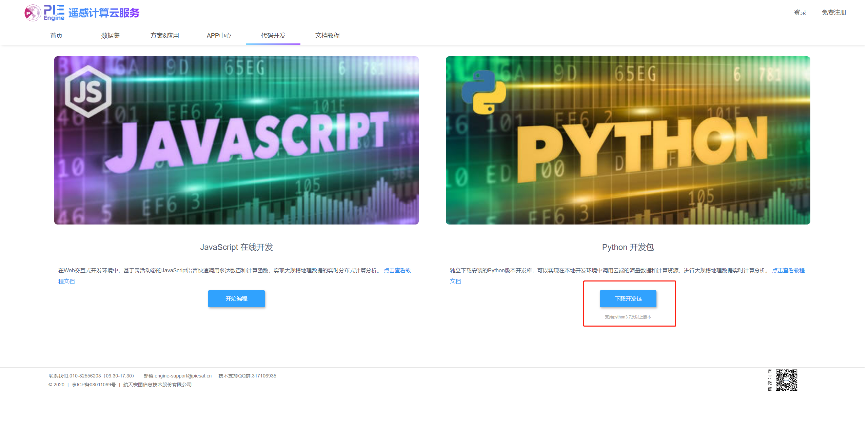868x448 pixels.
Task: Open the Python 点击查看教程文档 link
Action: 788,270
